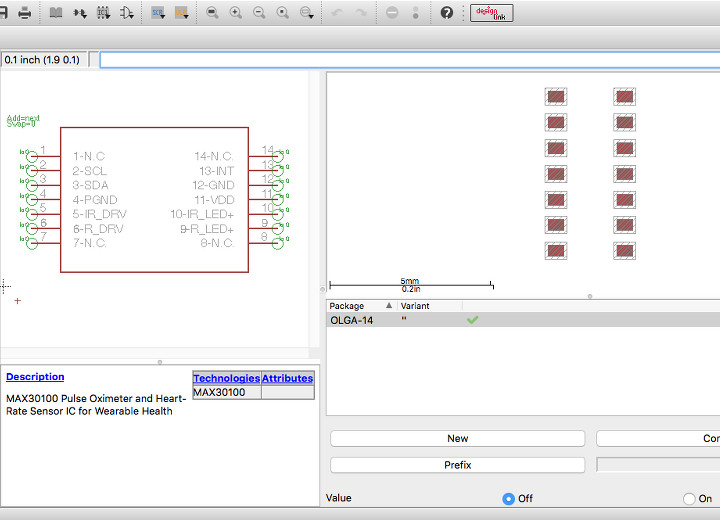Zoom out with the minus magnifier
This screenshot has width=720, height=520.
[x=259, y=13]
